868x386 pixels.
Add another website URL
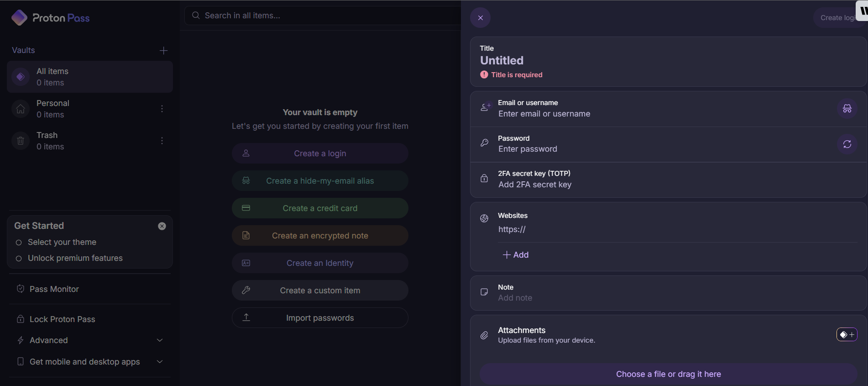(516, 255)
